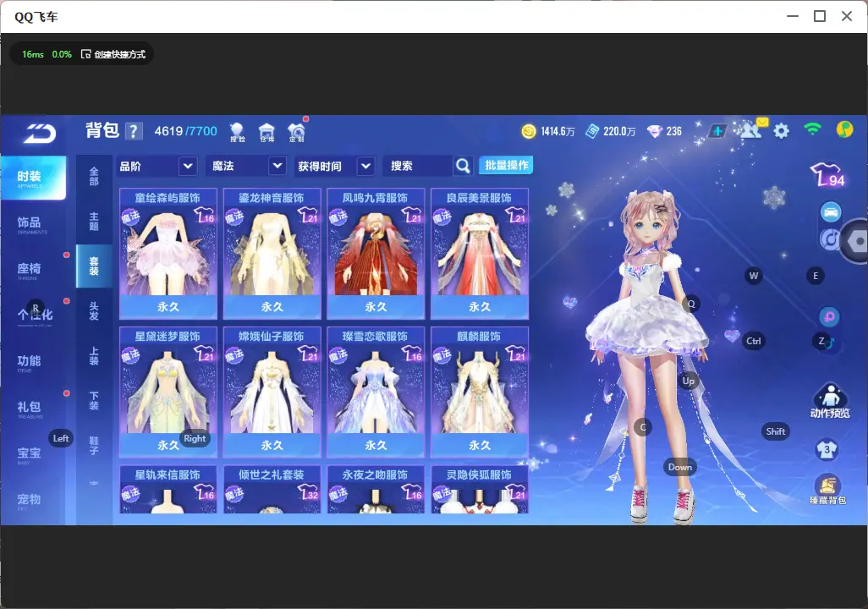
Task: Click the green wifi signal icon
Action: click(x=813, y=129)
